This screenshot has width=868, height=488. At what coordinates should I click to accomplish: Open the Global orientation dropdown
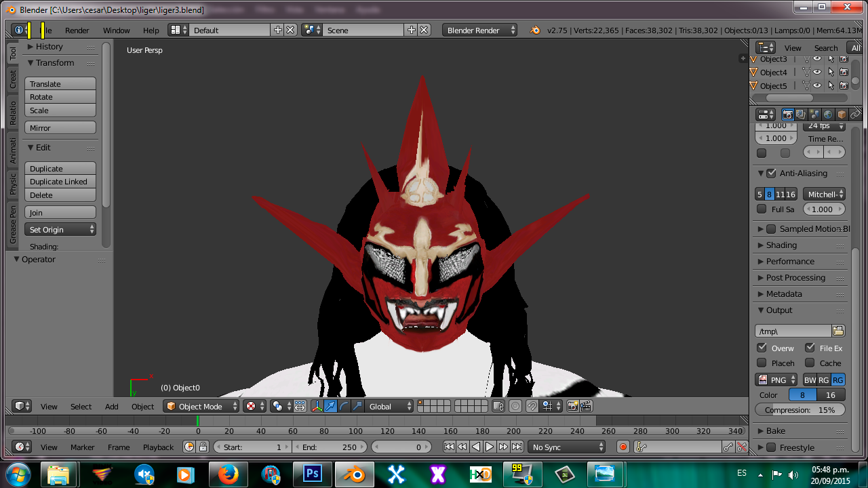tap(389, 406)
